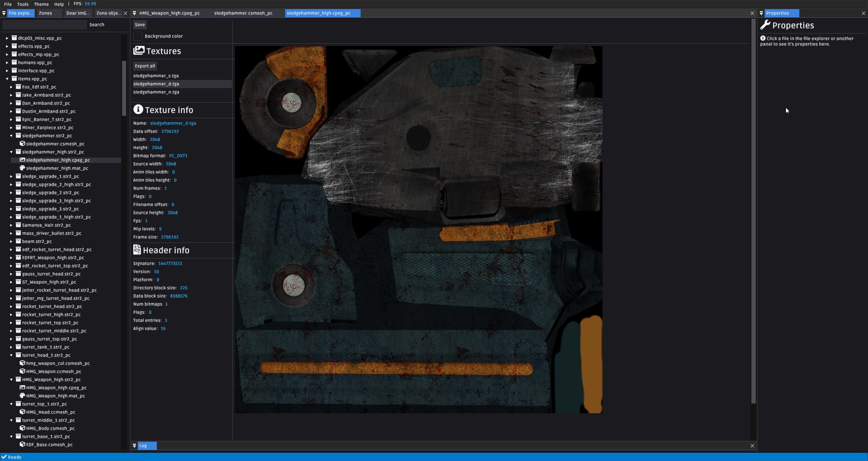The height and width of the screenshot is (461, 868).
Task: Click the mesh icon of EDF_Base.csmesh_pc
Action: pyautogui.click(x=22, y=444)
